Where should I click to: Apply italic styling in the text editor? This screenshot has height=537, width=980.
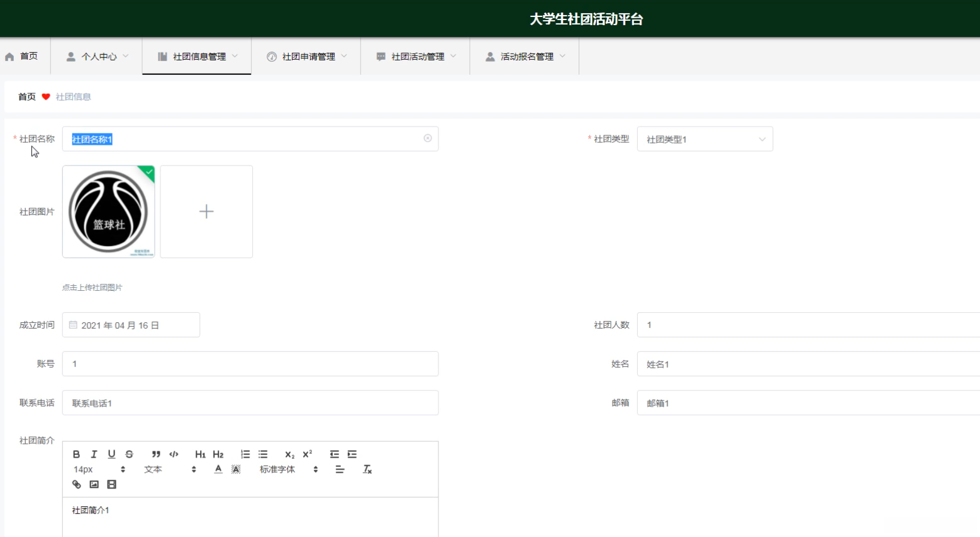click(94, 454)
